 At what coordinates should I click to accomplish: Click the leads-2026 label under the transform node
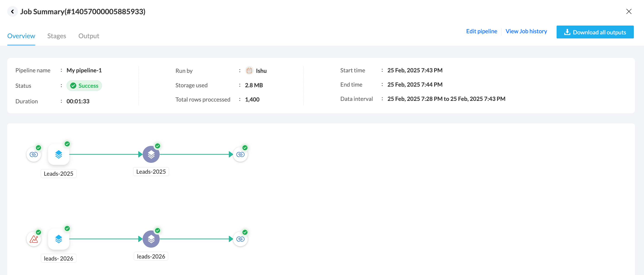[151, 256]
